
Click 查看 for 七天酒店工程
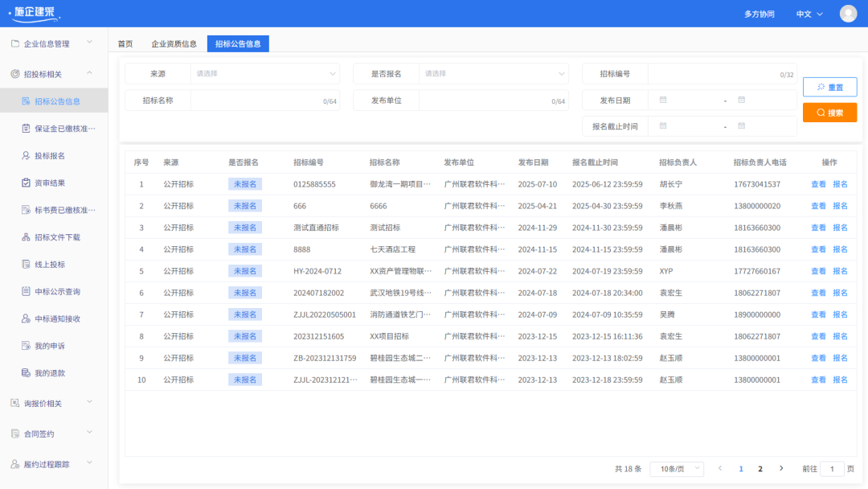click(x=818, y=249)
